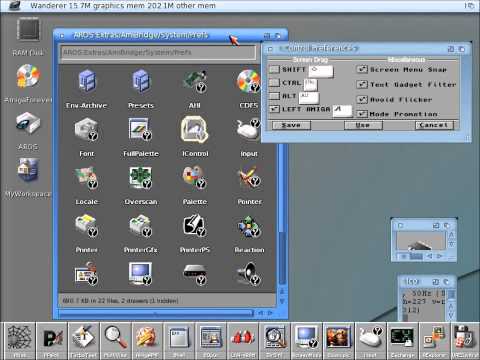Toggle the Mode Promotion checkbox

click(x=362, y=114)
